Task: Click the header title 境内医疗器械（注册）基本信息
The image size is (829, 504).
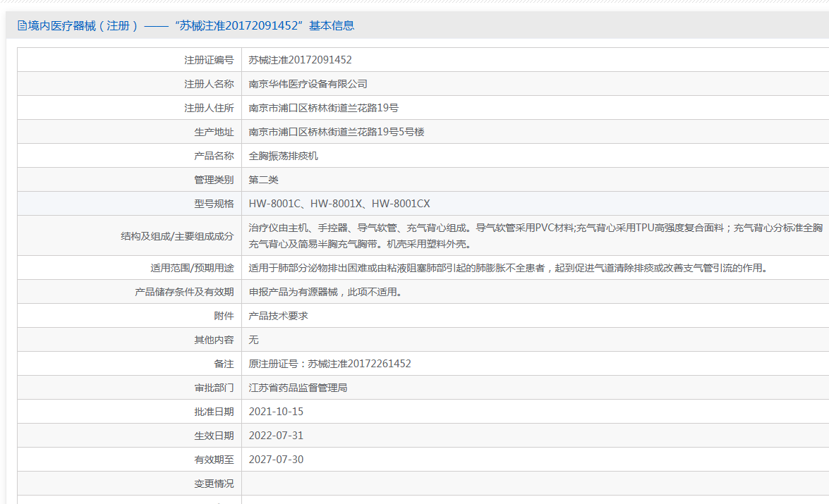Action: pos(191,25)
